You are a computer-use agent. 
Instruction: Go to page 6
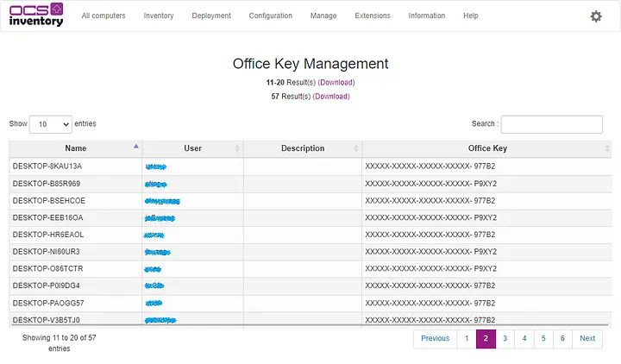point(562,339)
